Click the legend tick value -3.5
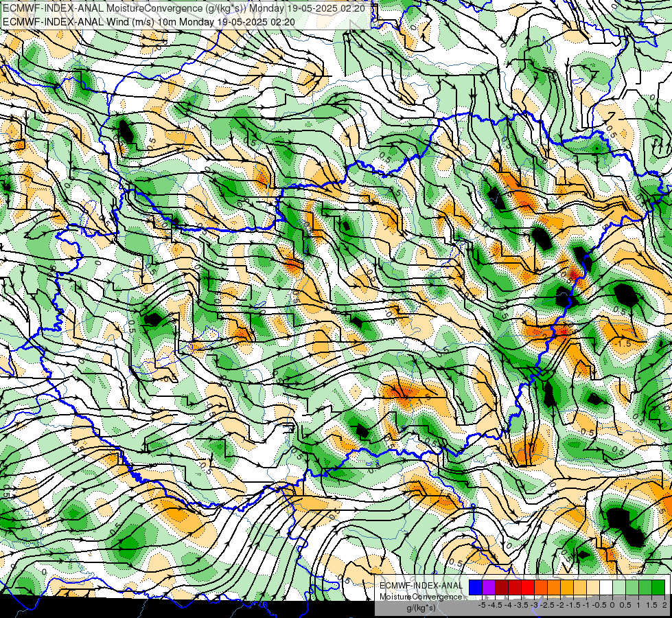672x618 pixels. [521, 605]
